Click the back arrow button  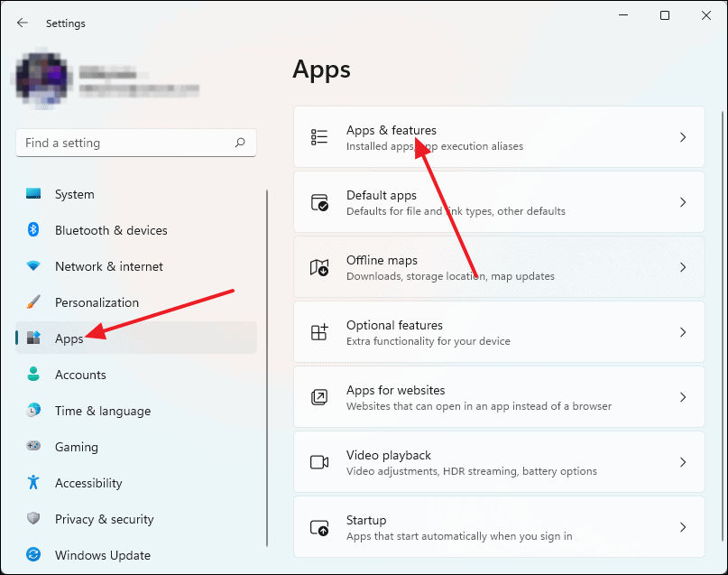pos(22,23)
